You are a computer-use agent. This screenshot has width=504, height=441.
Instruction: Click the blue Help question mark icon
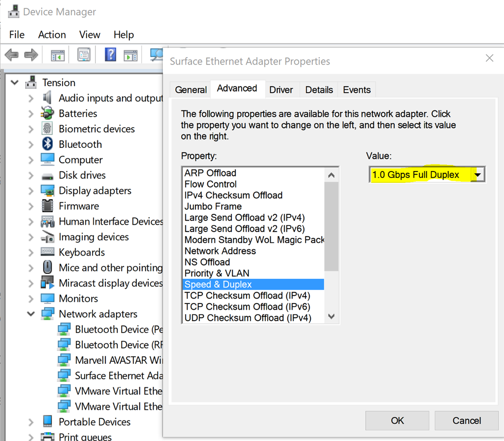point(110,55)
